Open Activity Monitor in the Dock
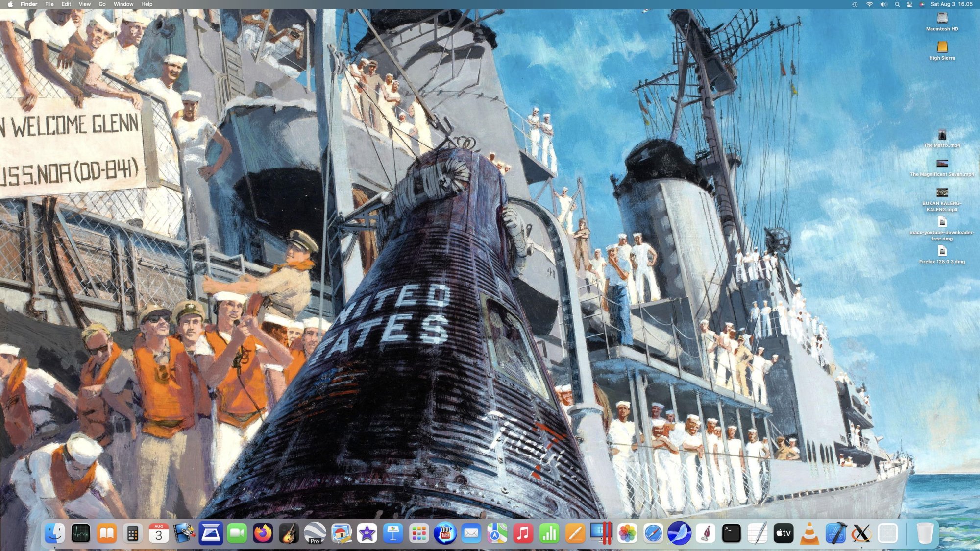This screenshot has width=980, height=551. (80, 533)
